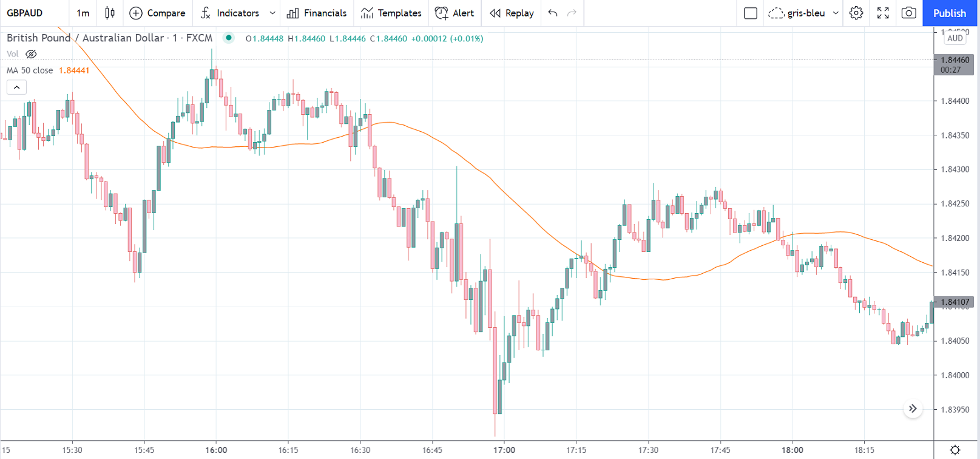Undo the last chart action

[x=552, y=13]
